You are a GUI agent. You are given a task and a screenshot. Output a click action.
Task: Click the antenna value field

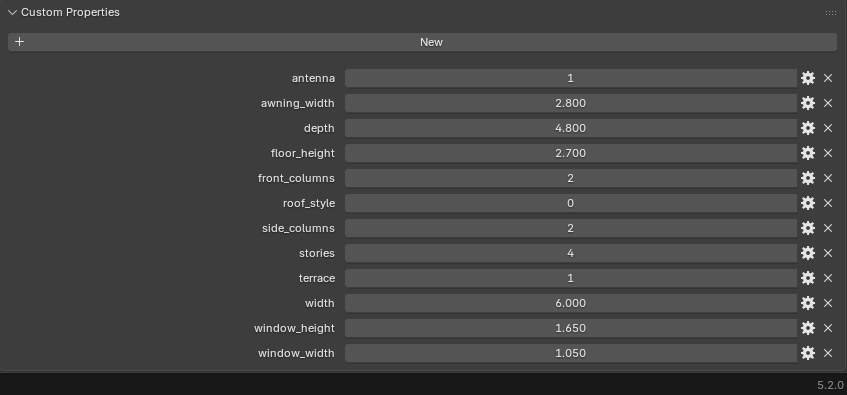[x=570, y=78]
